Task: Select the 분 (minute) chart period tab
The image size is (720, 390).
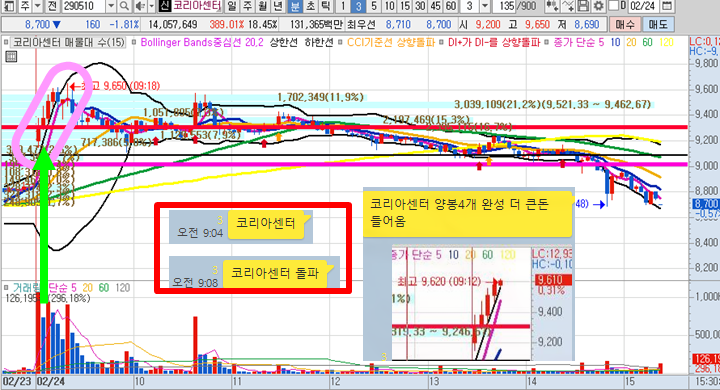Action: pos(295,6)
